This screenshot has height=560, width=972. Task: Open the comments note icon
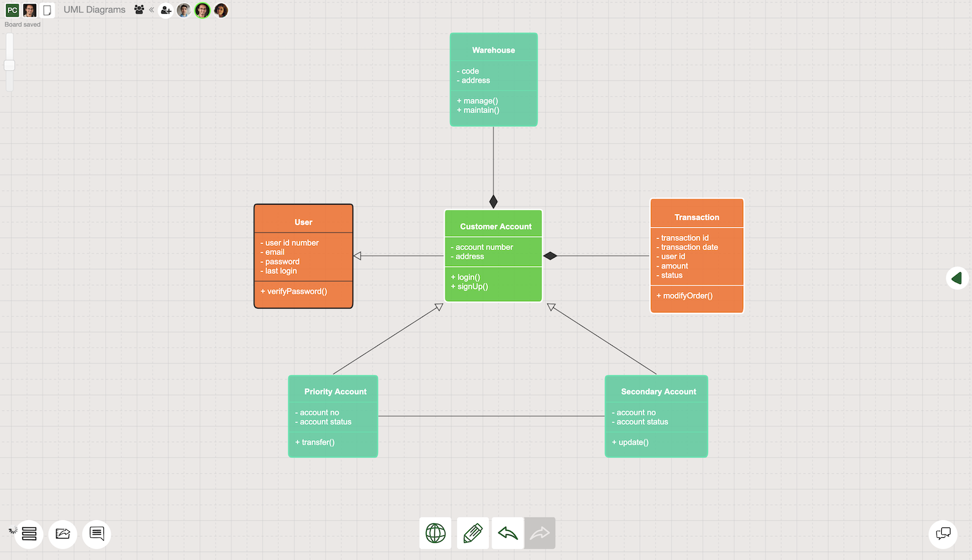point(97,534)
